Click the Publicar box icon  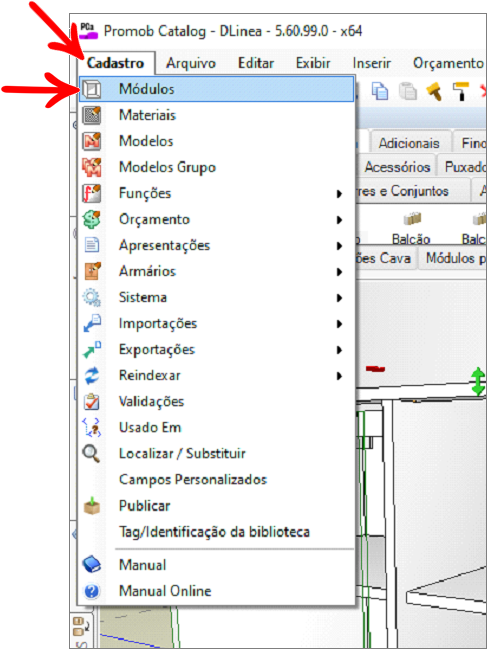point(91,506)
